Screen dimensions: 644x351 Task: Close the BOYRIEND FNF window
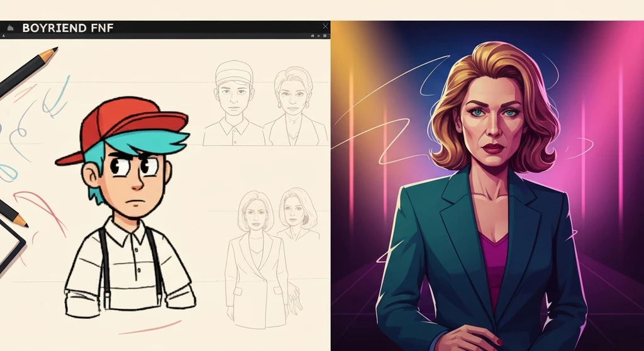[325, 26]
